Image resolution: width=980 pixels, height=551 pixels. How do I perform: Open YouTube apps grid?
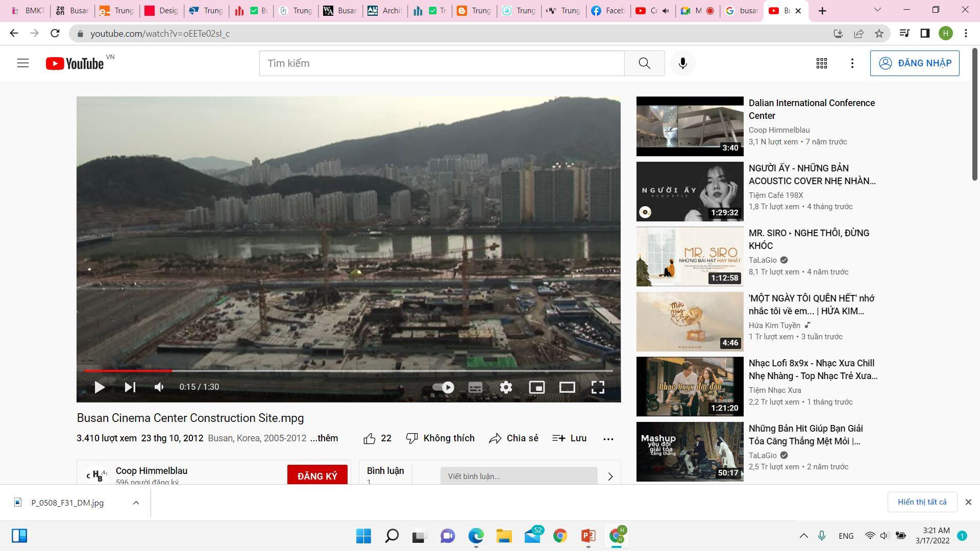tap(821, 63)
